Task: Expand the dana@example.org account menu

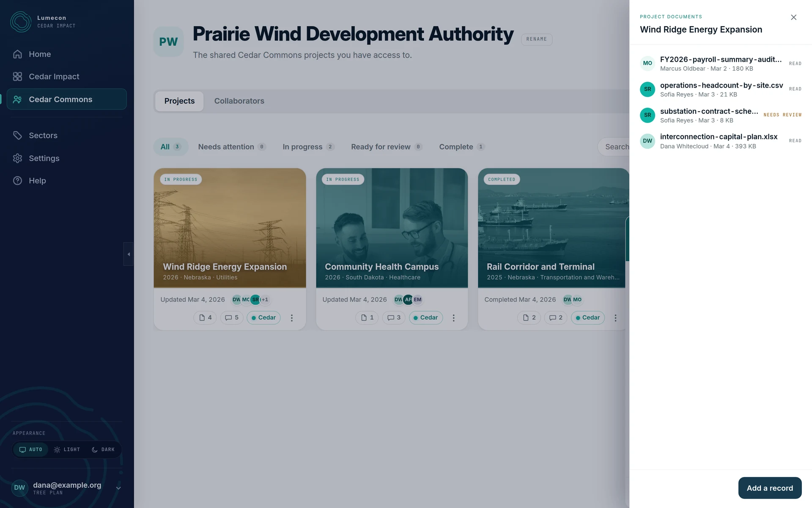Action: (x=66, y=488)
